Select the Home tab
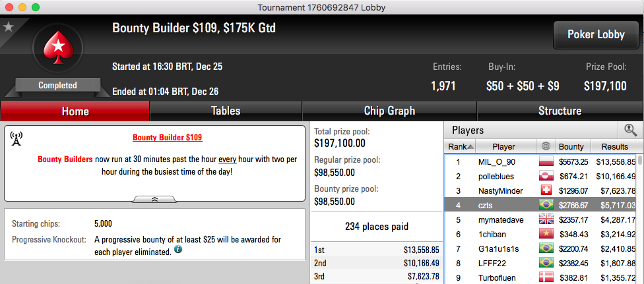Image resolution: width=644 pixels, height=284 pixels. click(x=75, y=111)
